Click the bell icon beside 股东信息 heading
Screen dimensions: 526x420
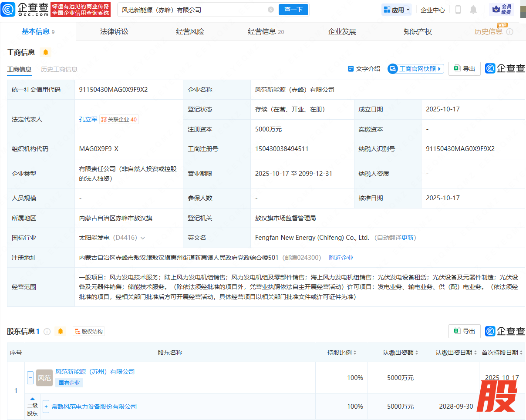(61, 332)
